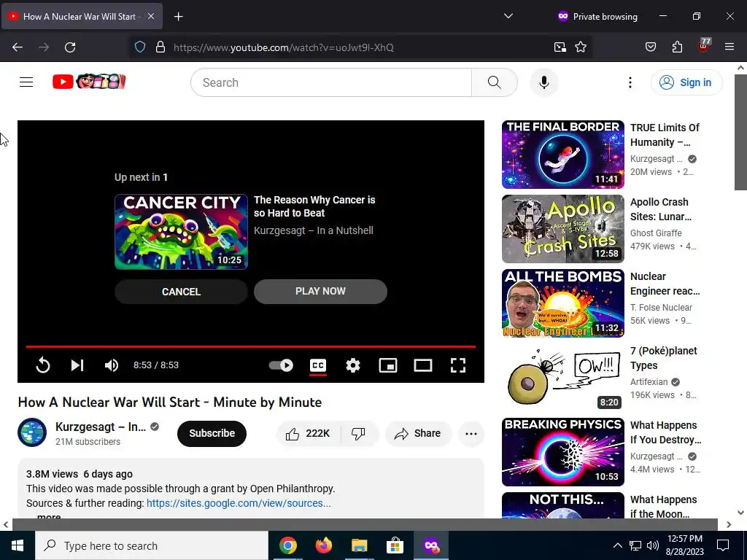Go to YouTube home via logo
The width and height of the screenshot is (747, 560).
pos(89,82)
